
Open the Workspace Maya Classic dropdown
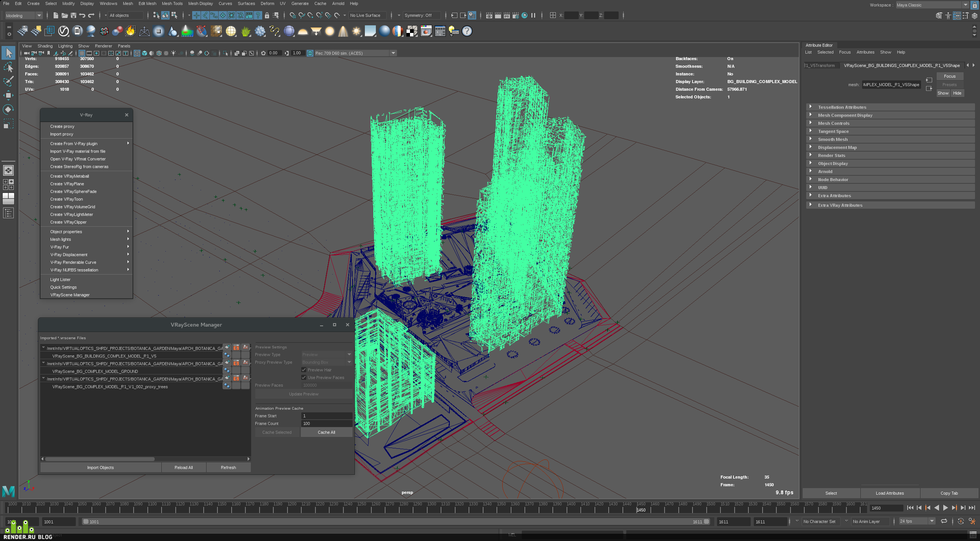click(x=932, y=5)
